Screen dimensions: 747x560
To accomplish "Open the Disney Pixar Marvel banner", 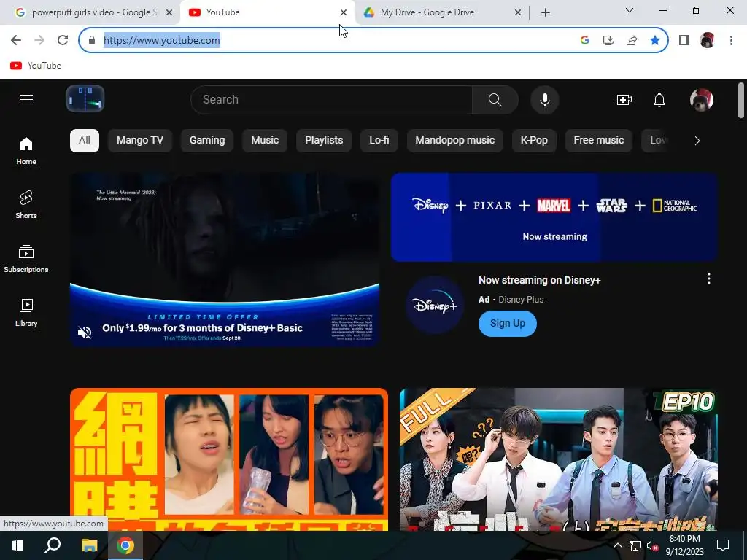I will (x=554, y=217).
